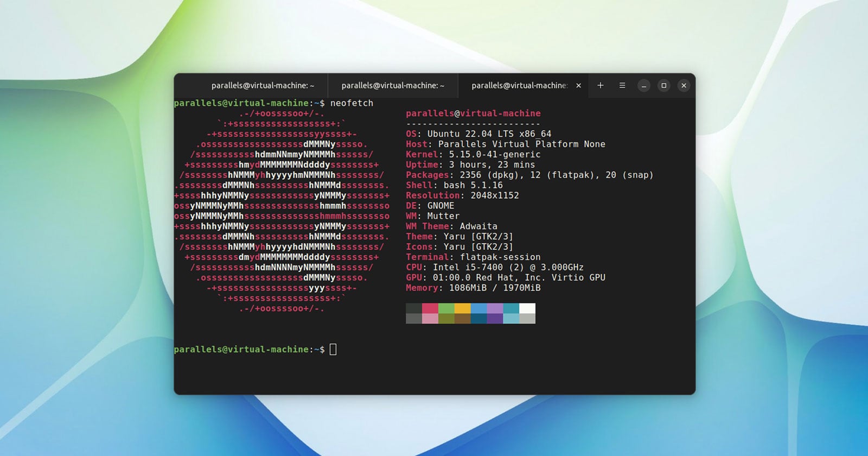Click the yellow swatch in the color palette
The width and height of the screenshot is (868, 456).
tap(463, 308)
